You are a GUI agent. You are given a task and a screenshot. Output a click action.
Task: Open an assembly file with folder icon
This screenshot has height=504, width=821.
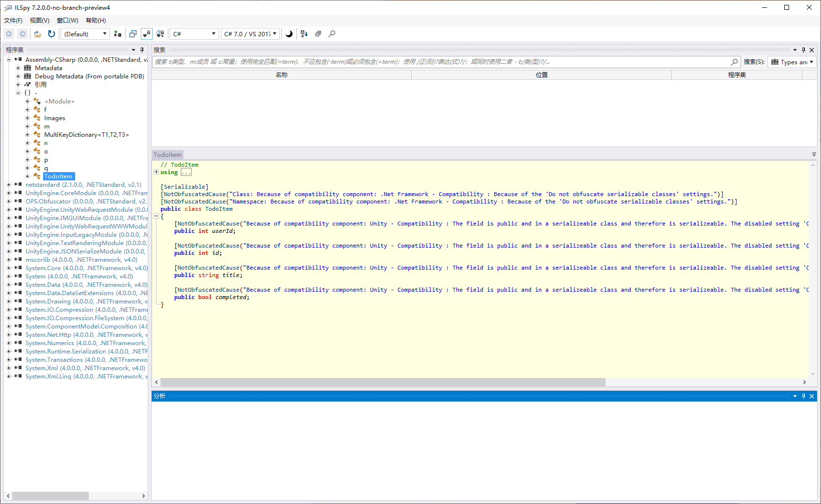point(37,34)
